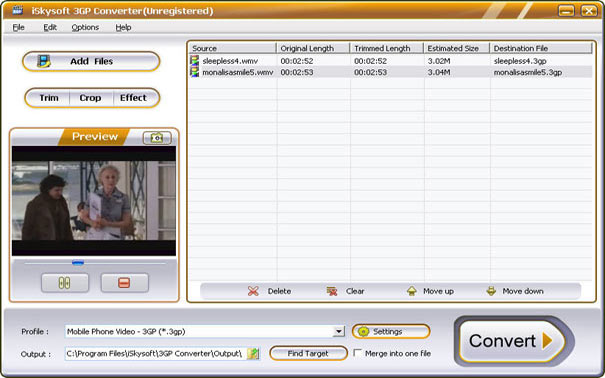This screenshot has height=378, width=605.
Task: Clear all files from the list
Action: [345, 291]
